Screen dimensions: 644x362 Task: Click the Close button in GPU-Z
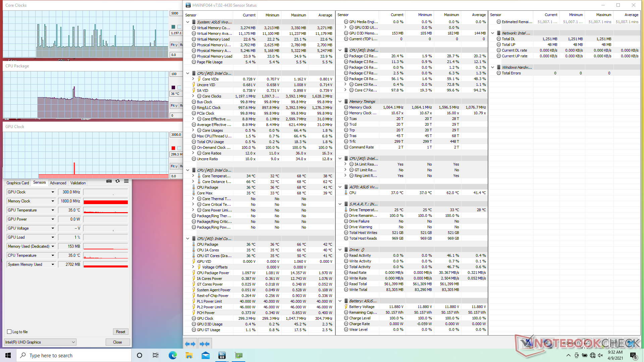(117, 342)
